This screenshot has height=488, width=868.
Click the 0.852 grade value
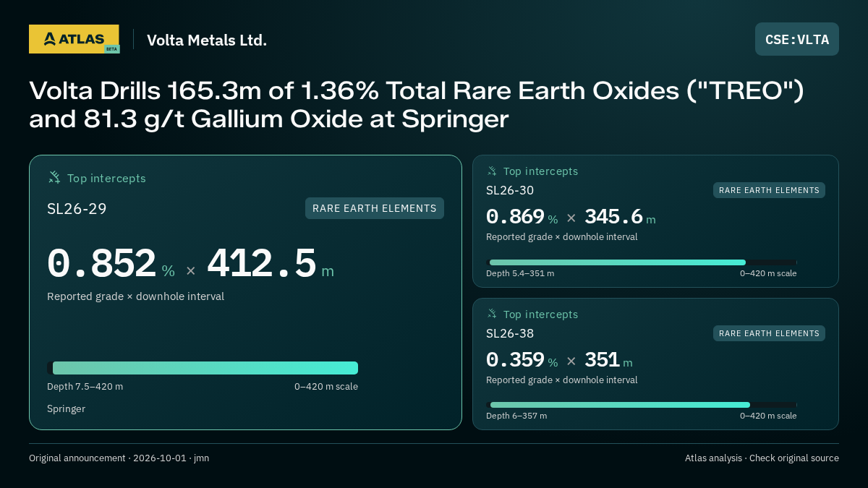click(x=102, y=263)
